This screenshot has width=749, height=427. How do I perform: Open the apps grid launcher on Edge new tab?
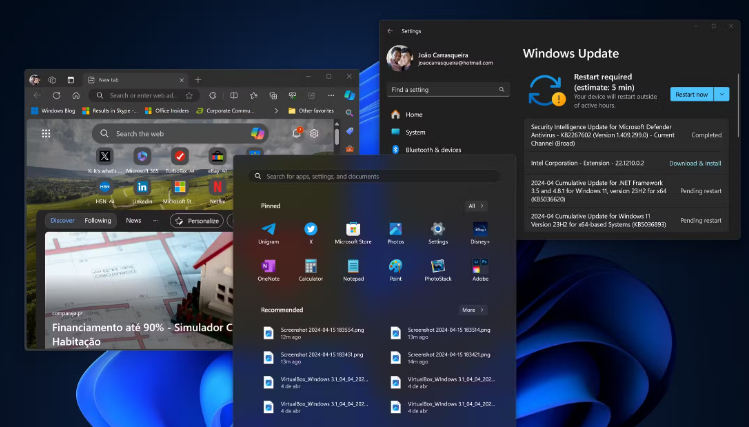(46, 134)
